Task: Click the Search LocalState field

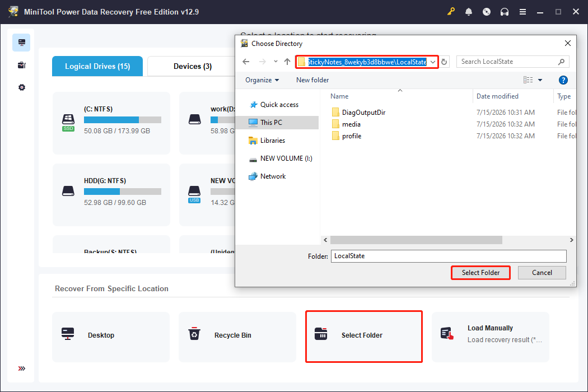Action: tap(512, 62)
